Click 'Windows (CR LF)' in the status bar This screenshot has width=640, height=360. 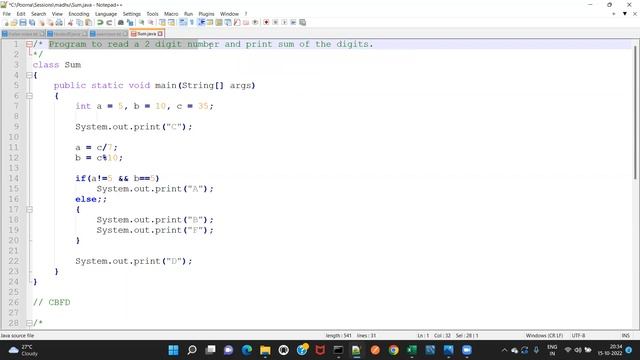[x=544, y=336]
